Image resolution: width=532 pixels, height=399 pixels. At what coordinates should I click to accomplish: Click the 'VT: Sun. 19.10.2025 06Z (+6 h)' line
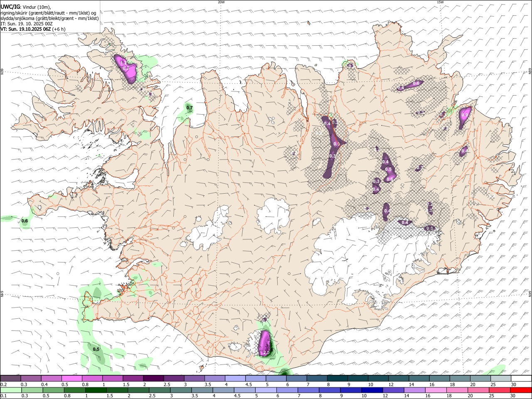pos(33,29)
